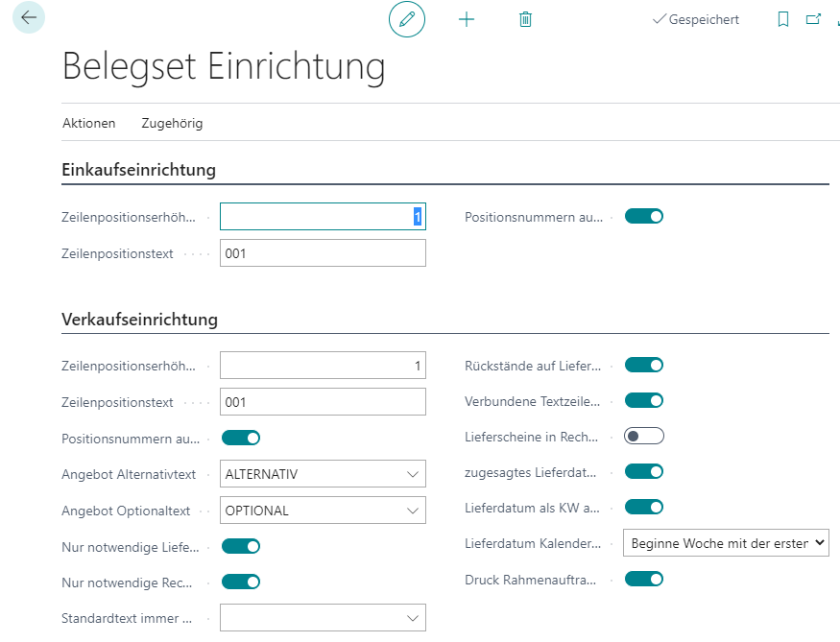The width and height of the screenshot is (840, 642).
Task: Disable the Rückstände auf Liefer... toggle
Action: tap(643, 366)
